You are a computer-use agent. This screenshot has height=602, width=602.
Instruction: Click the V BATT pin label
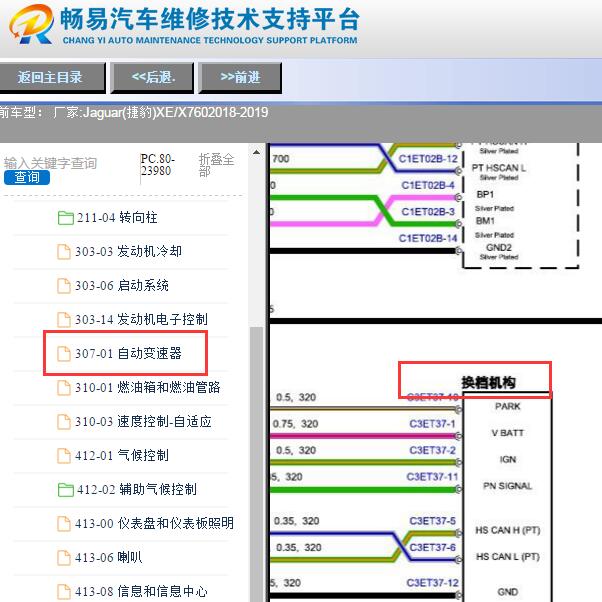pyautogui.click(x=508, y=433)
